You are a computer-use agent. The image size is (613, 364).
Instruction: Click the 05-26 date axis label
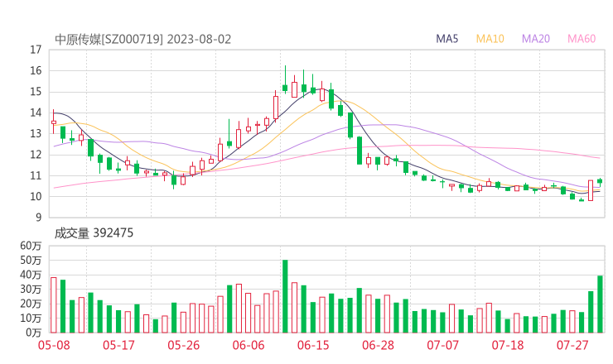184,345
